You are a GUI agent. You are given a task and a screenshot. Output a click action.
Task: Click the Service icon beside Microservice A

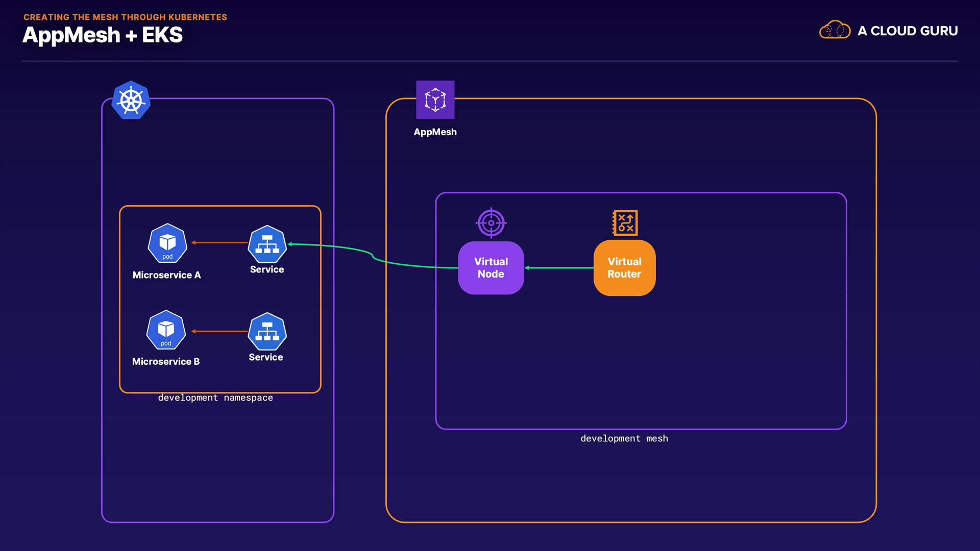coord(267,244)
